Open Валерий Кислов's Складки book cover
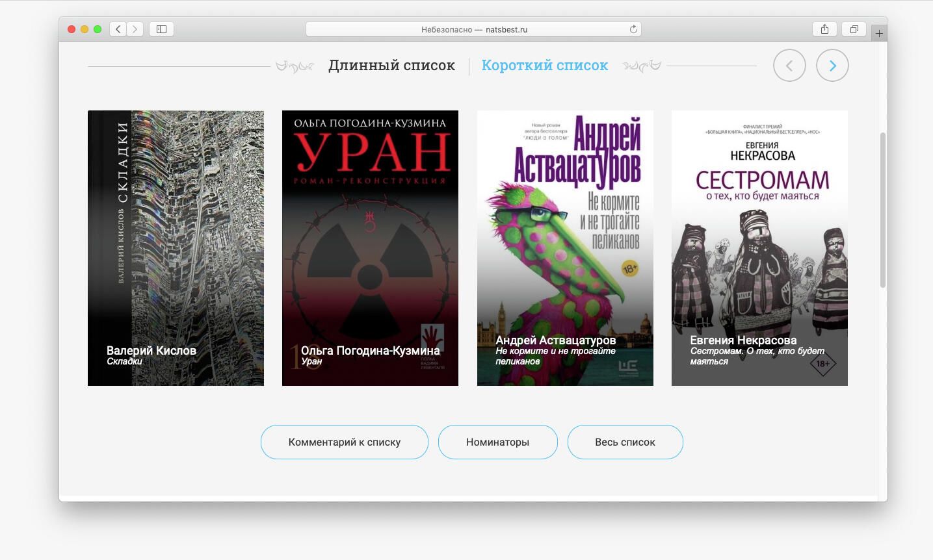 (176, 248)
